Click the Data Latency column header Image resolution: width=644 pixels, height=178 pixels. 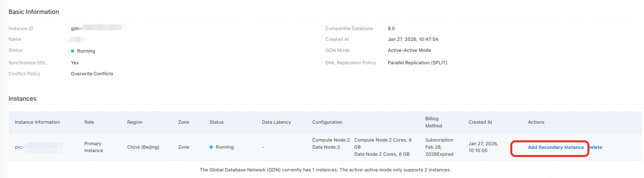coord(276,122)
